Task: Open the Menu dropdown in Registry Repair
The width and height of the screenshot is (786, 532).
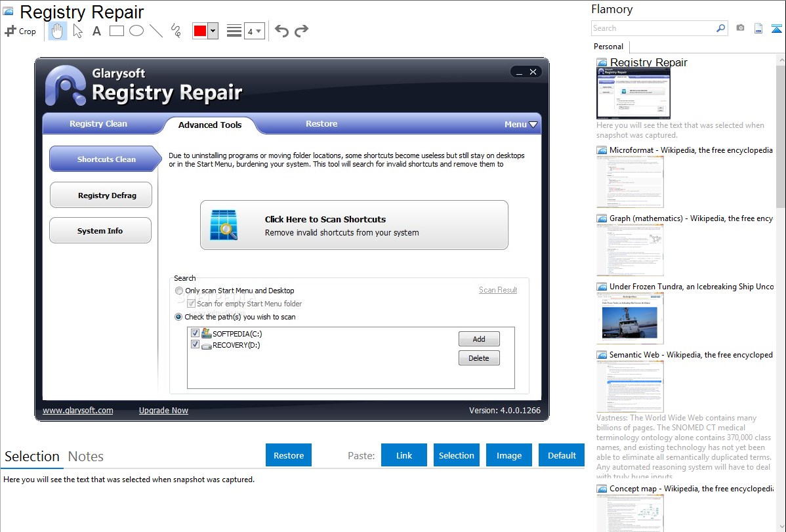Action: tap(520, 125)
